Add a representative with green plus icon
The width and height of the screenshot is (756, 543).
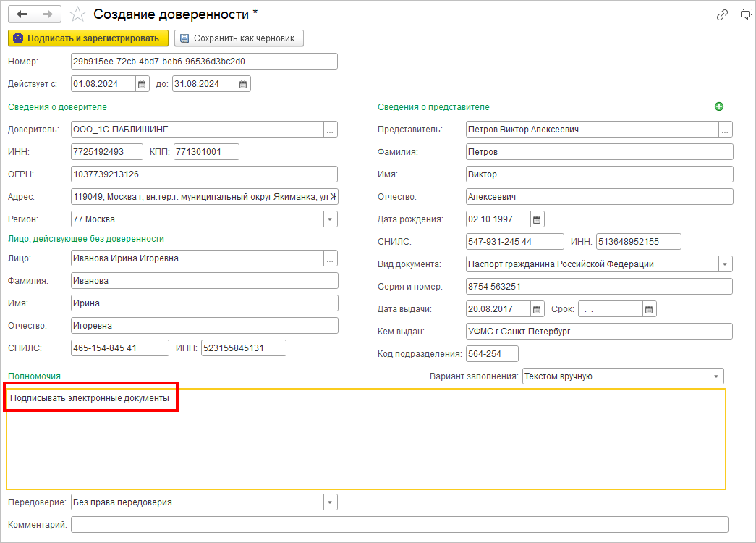click(718, 106)
